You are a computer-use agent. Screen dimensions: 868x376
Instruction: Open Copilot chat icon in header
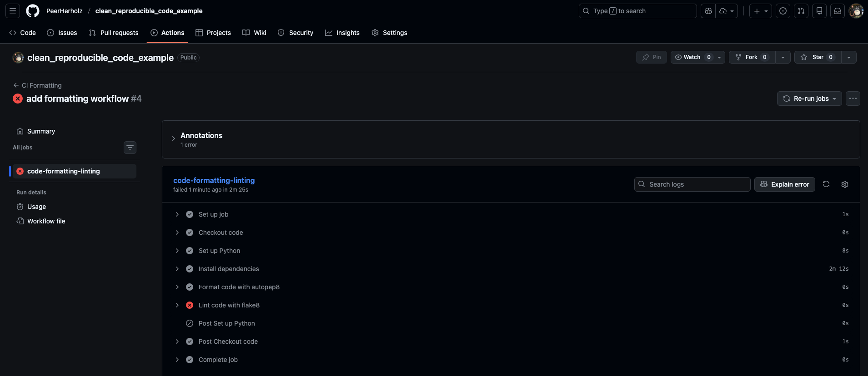(708, 11)
